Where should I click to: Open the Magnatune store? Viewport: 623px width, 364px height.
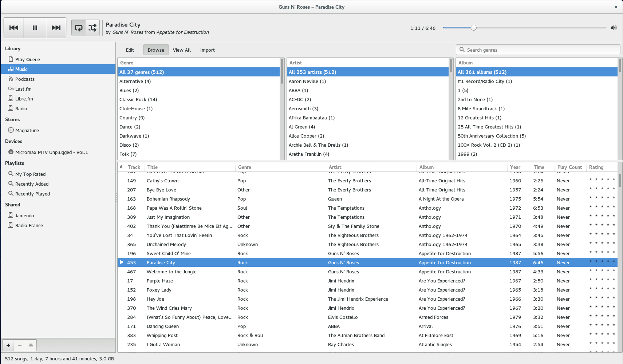coord(27,130)
